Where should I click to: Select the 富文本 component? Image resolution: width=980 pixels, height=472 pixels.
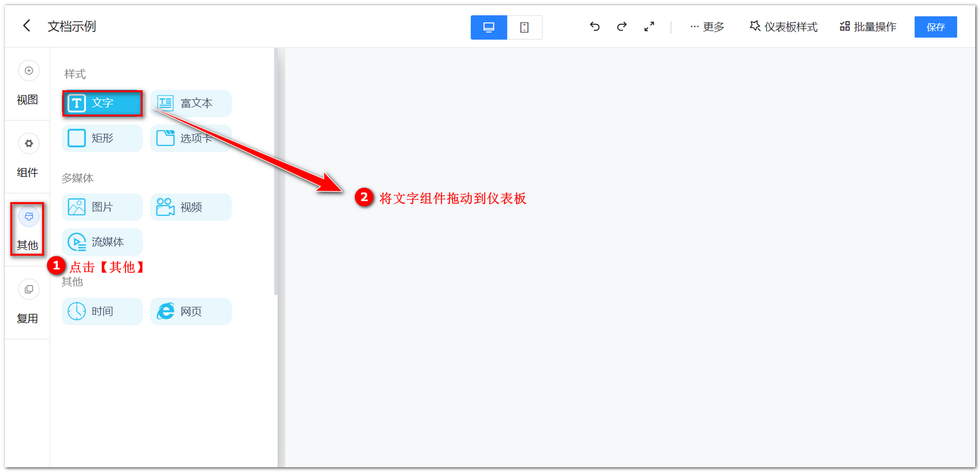click(191, 103)
